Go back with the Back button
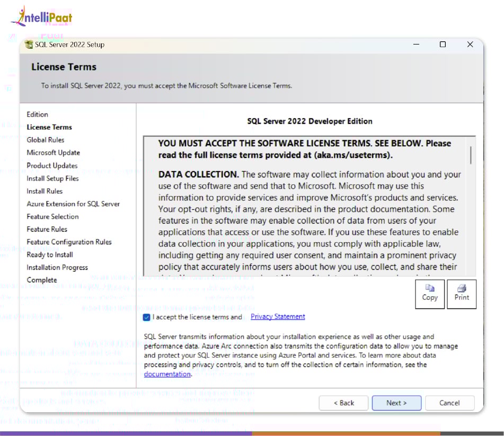Screen dimensions: 504x436 click(343, 403)
